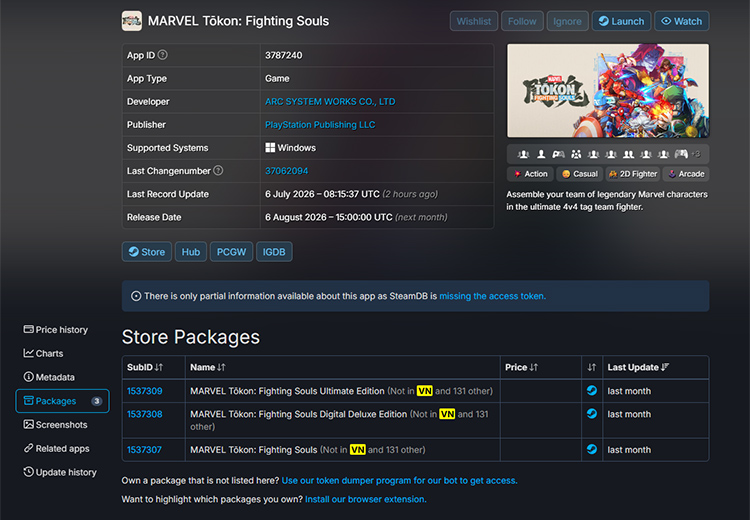Click the game capsule artwork image
Screen dimensions: 750x520
tap(608, 91)
